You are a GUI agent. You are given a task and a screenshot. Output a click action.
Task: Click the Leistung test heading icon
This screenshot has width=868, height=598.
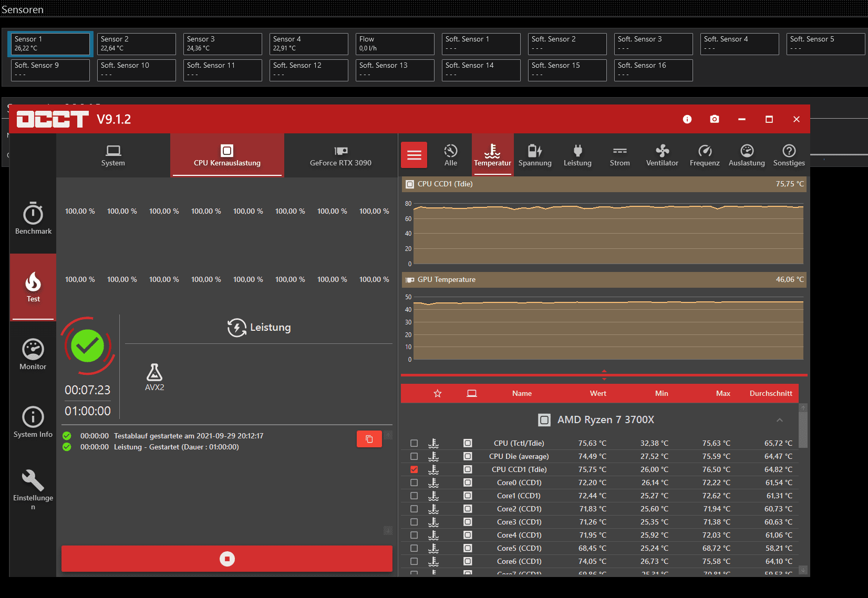pyautogui.click(x=236, y=328)
